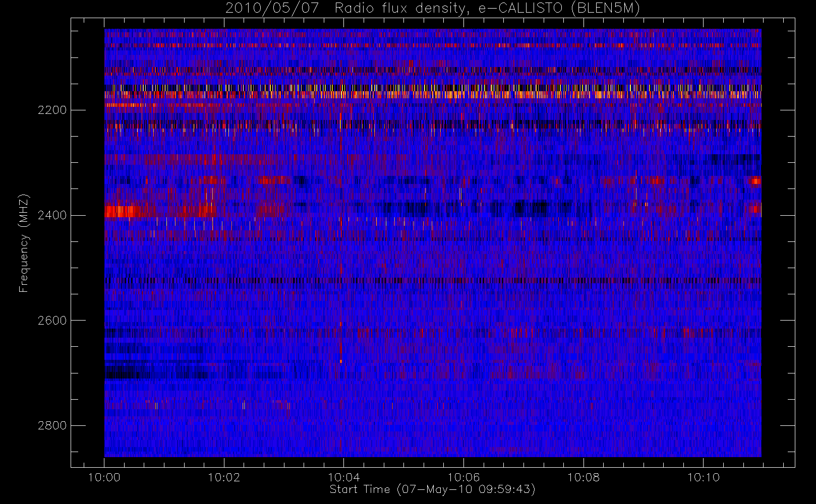The width and height of the screenshot is (816, 504).
Task: Select the Frequency (MHZ) axis label
Action: 24,243
